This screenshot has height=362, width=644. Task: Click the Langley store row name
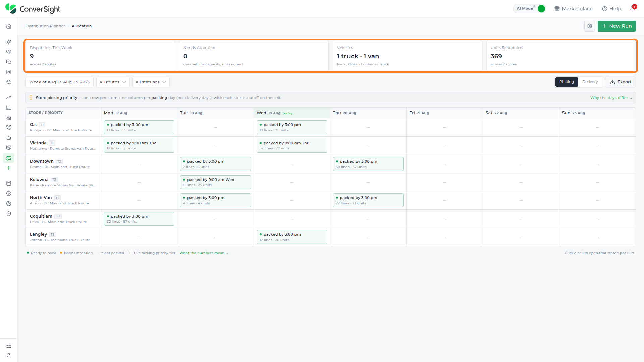pos(38,234)
